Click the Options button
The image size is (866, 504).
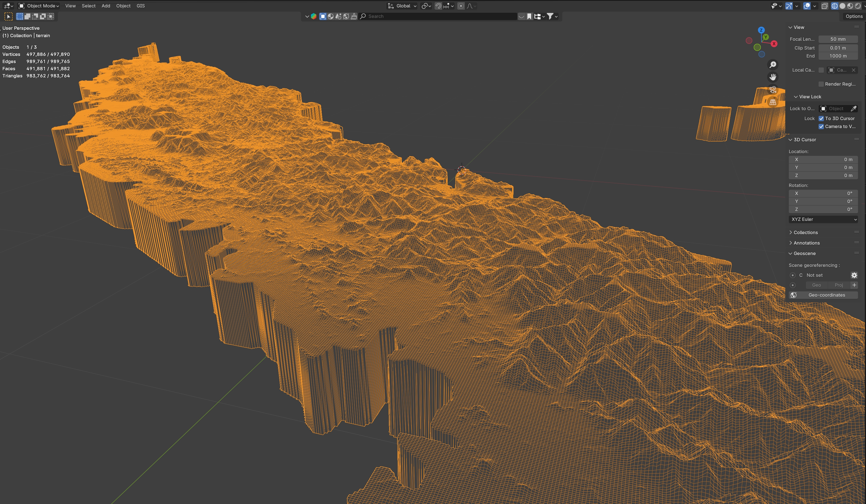coord(854,16)
